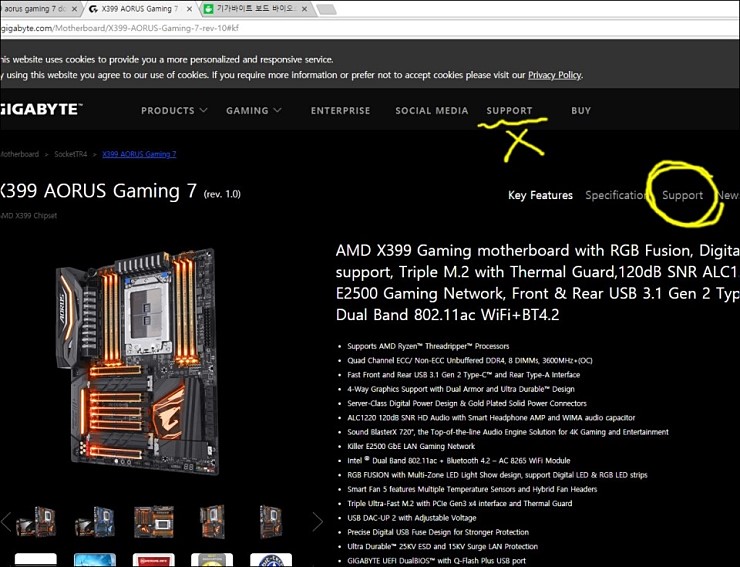740x567 pixels.
Task: Show previous product thumbnails arrow
Action: click(6, 522)
